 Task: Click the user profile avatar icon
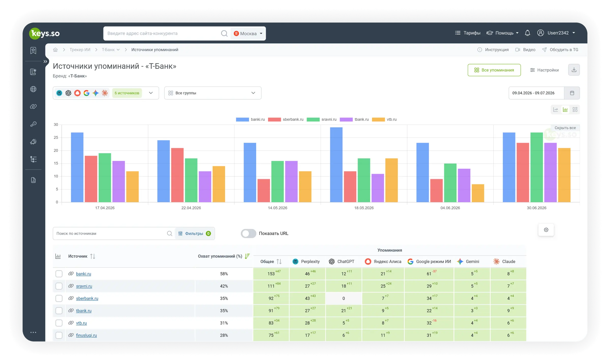coord(540,33)
